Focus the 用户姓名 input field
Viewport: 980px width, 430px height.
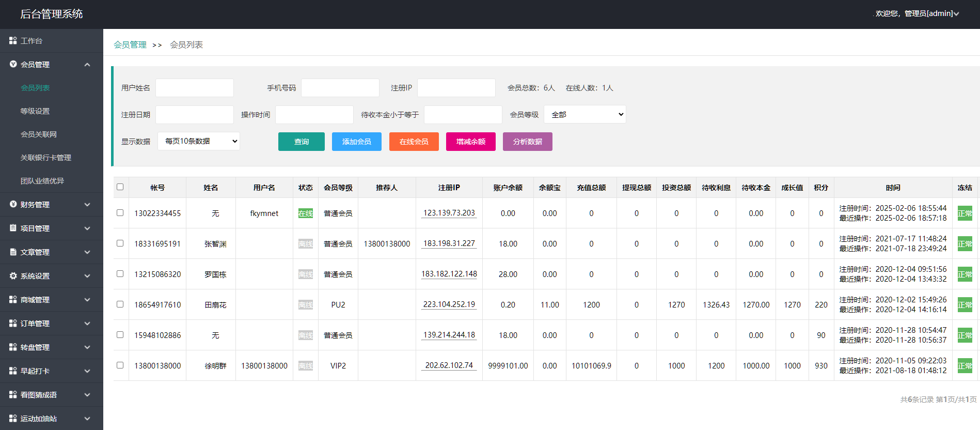point(195,88)
